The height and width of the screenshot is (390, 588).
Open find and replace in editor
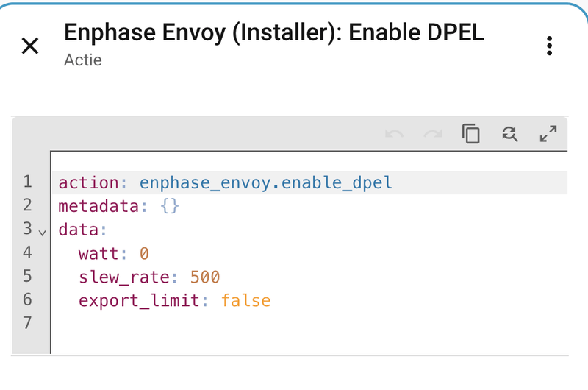510,134
